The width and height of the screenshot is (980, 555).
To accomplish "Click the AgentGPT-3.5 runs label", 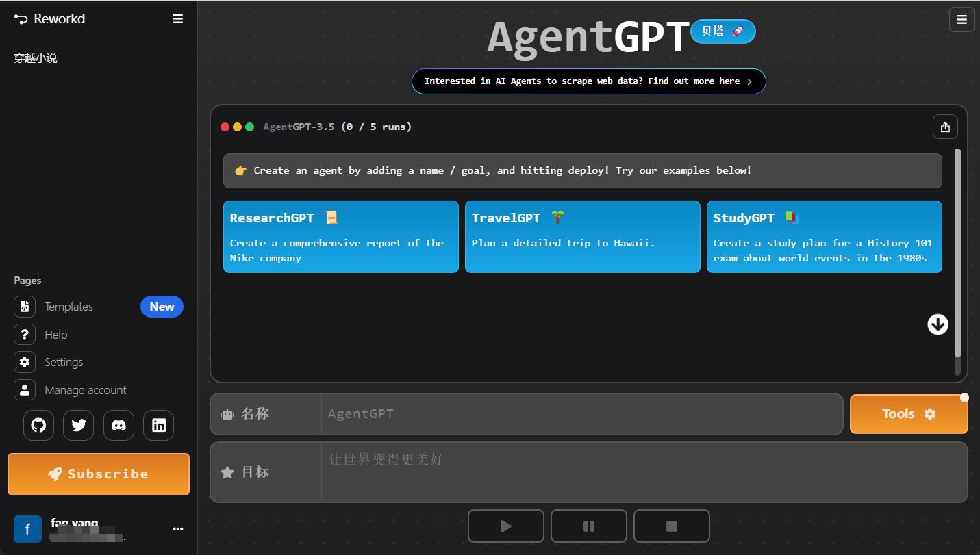I will (x=338, y=127).
